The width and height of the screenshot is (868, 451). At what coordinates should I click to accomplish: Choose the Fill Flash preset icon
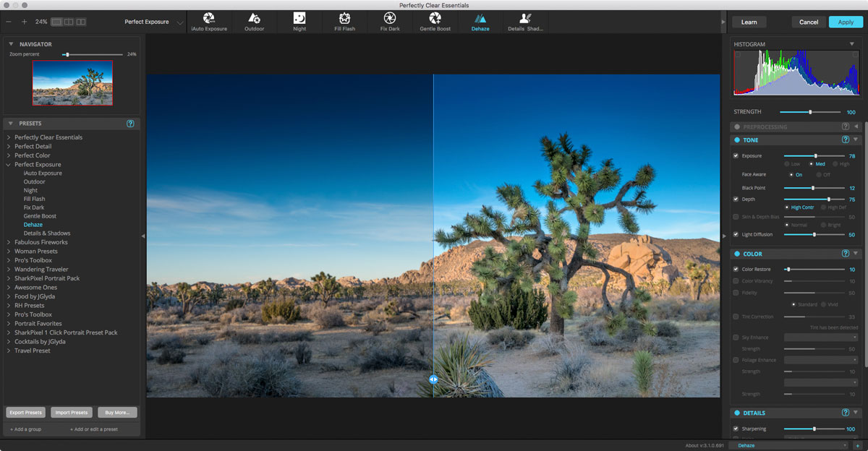point(344,18)
